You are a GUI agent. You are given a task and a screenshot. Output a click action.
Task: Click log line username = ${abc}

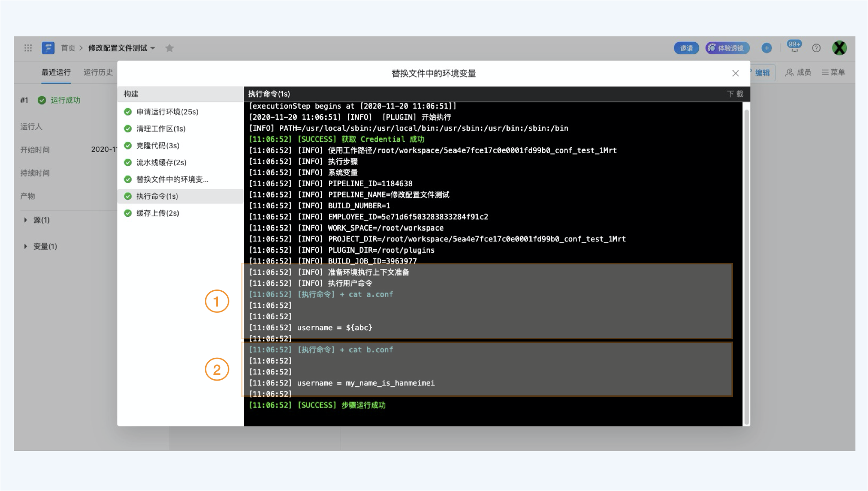(311, 328)
